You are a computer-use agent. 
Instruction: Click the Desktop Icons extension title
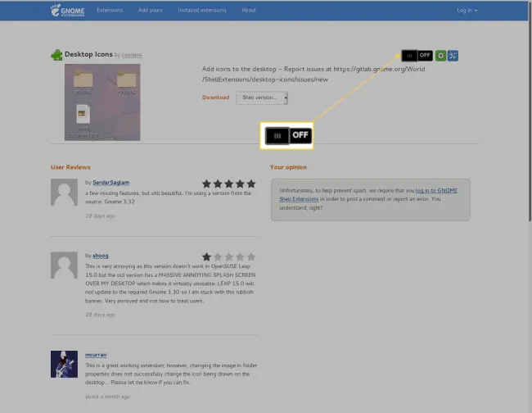(88, 54)
